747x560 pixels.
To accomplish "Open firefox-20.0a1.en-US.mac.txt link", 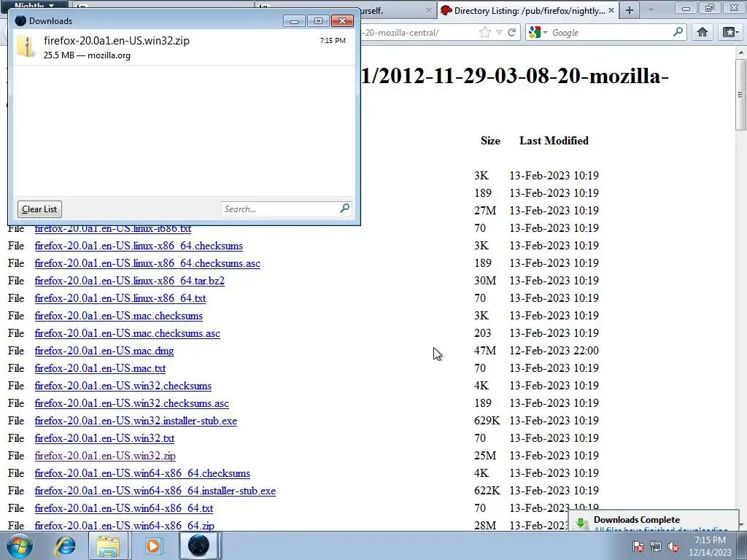I will tap(100, 368).
